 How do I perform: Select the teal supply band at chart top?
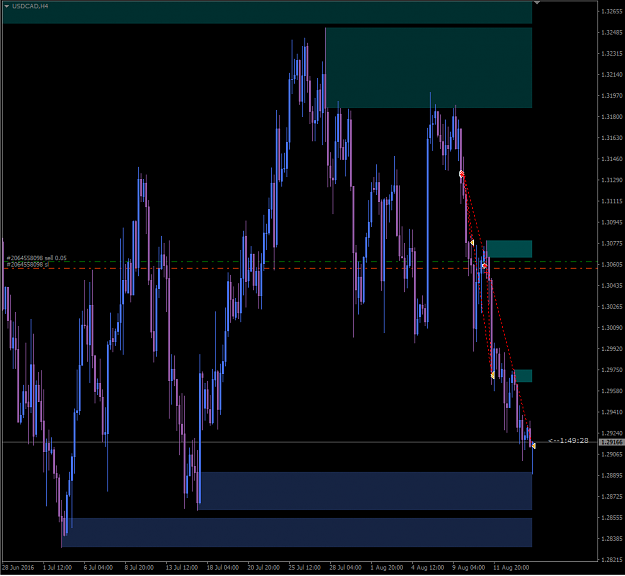point(267,12)
